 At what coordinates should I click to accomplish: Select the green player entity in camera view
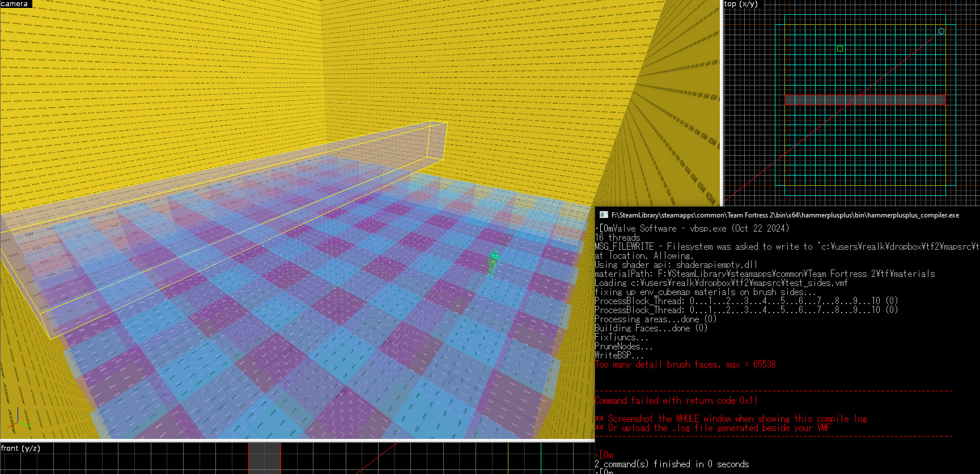[x=493, y=263]
